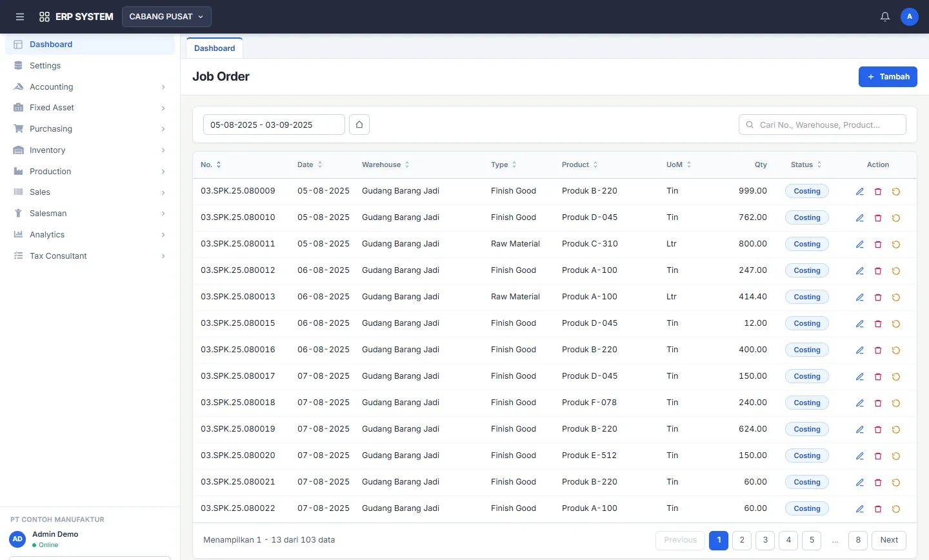Sort by the Warehouse column
This screenshot has height=560, width=929.
(x=386, y=165)
